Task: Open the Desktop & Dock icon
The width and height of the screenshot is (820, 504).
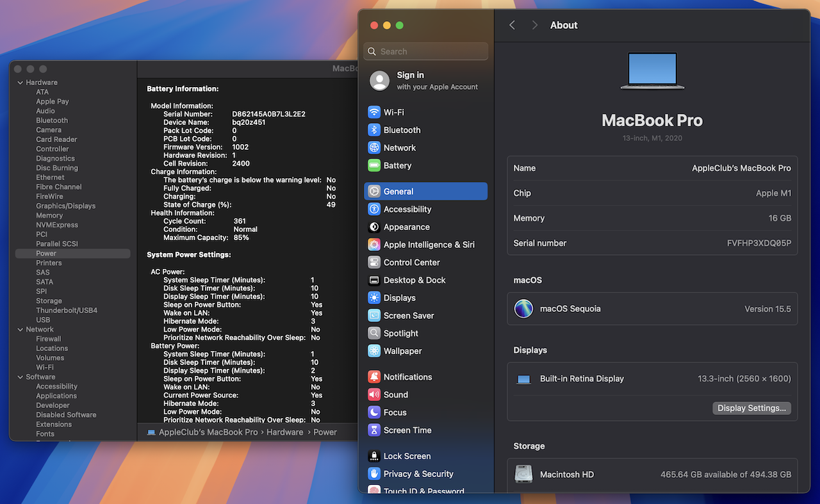Action: (374, 280)
